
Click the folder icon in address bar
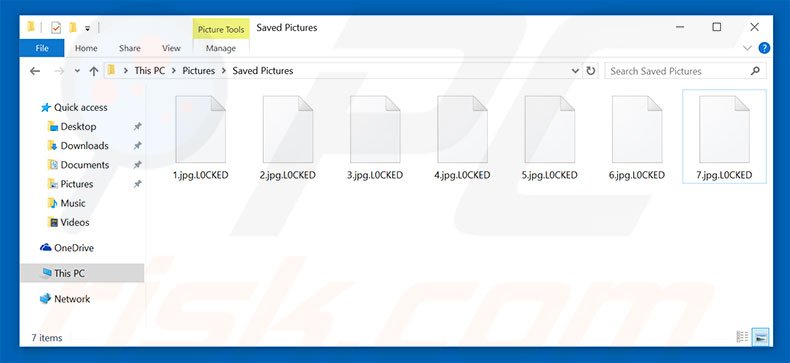pyautogui.click(x=111, y=71)
